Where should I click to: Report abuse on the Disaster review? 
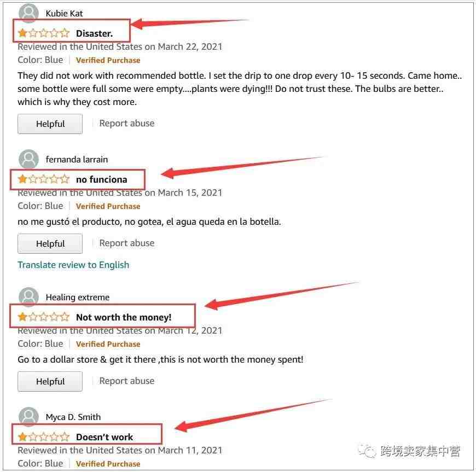pos(127,123)
